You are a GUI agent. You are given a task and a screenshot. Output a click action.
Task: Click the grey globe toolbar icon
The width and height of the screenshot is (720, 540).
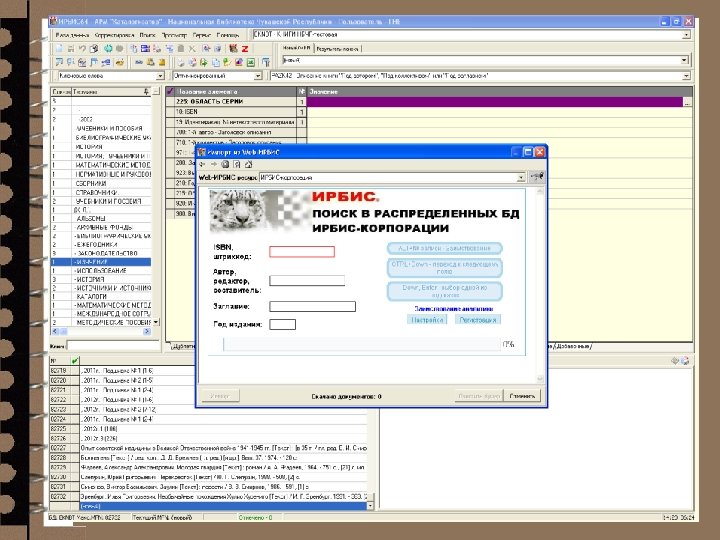tap(119, 48)
